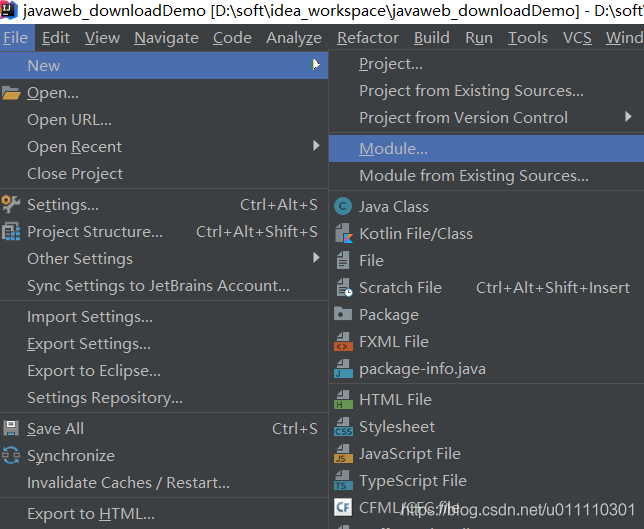Click the JavaScript File JS icon
This screenshot has width=644, height=529.
point(343,453)
